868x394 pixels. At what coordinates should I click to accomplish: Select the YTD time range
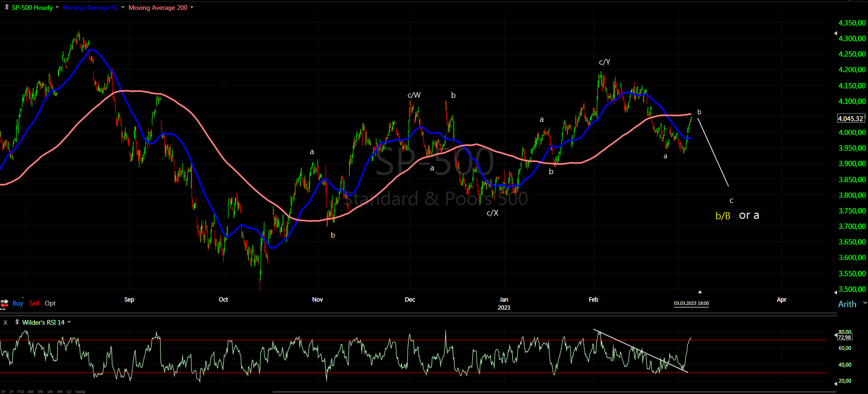(x=21, y=392)
